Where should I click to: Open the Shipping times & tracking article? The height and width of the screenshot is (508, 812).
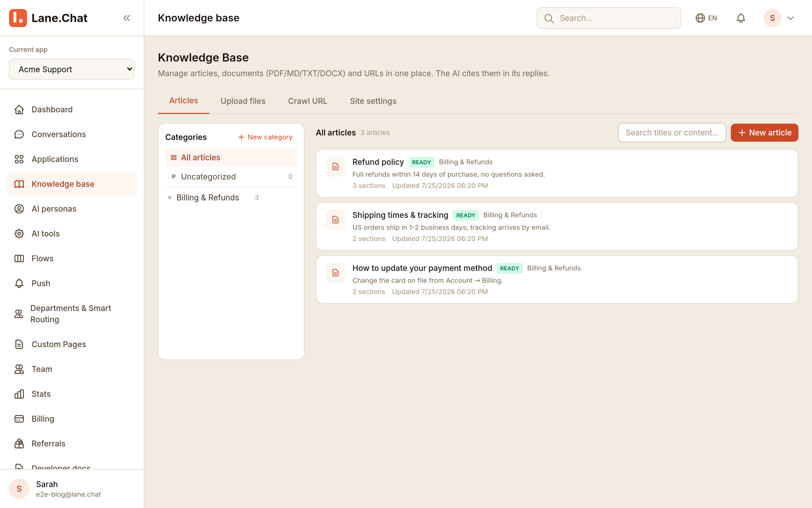point(557,226)
